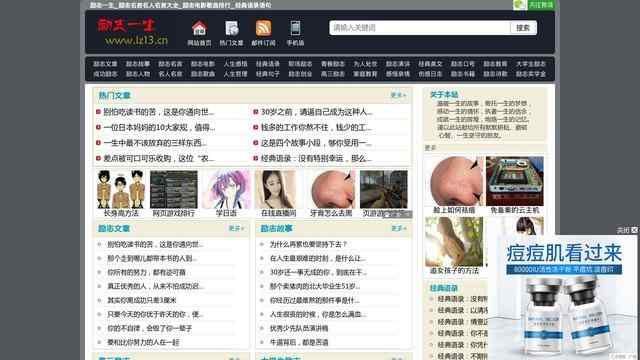Focus the keyword search field
This screenshot has width=640, height=360.
point(420,28)
